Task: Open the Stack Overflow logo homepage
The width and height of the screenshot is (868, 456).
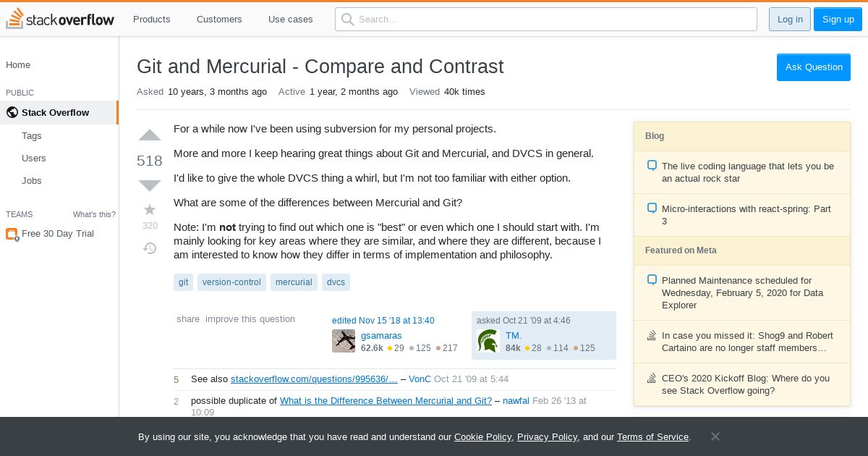Action: 60,19
